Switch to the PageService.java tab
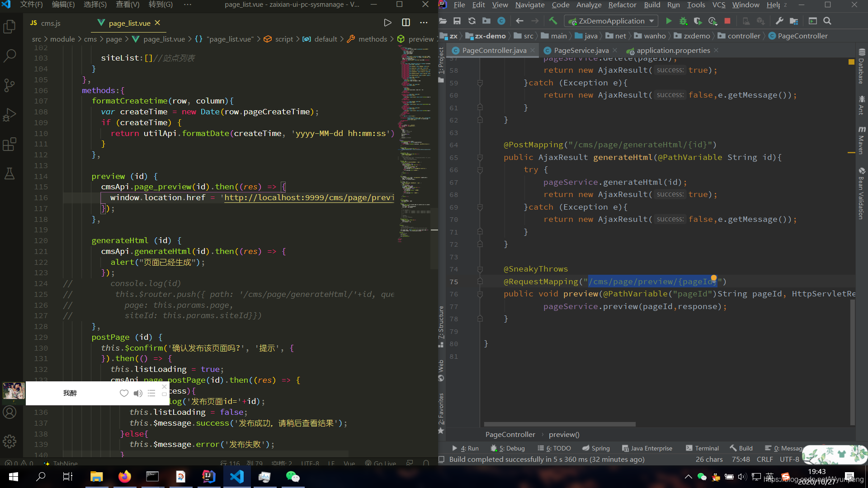Image resolution: width=868 pixels, height=488 pixels. (x=581, y=50)
